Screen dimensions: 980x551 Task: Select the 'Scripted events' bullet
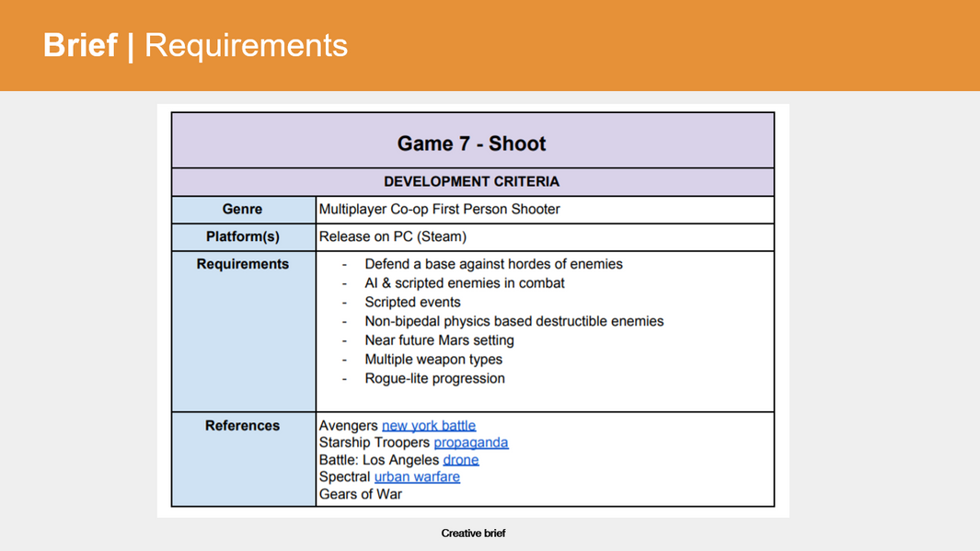click(412, 303)
